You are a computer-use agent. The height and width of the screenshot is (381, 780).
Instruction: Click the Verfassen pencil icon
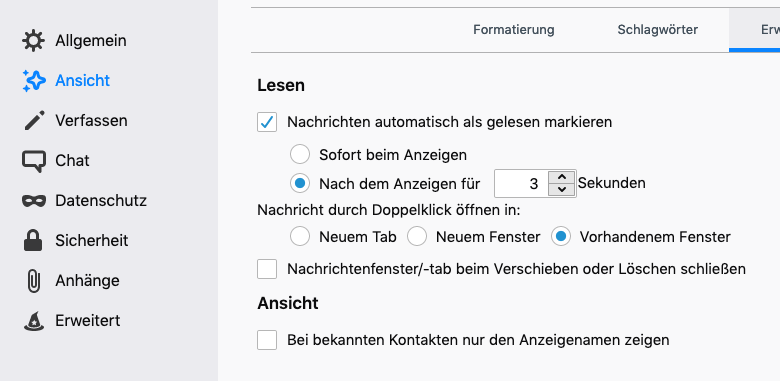[33, 120]
